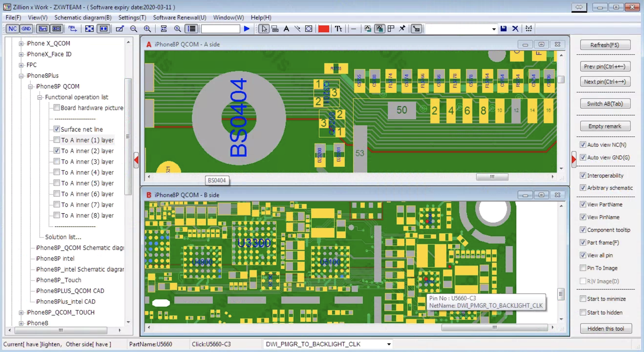This screenshot has width=644, height=352.
Task: Expand the iPhoneX_Face ID tree node
Action: click(x=21, y=54)
